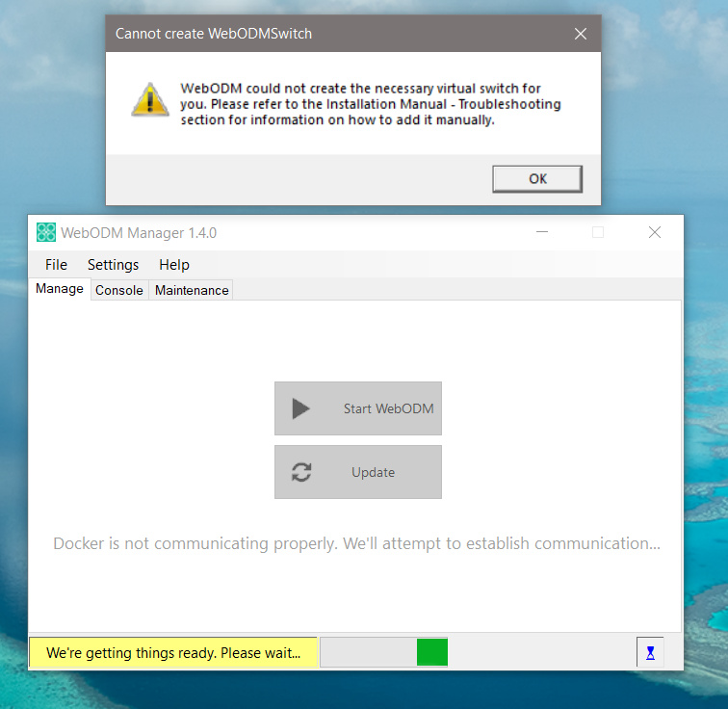Click the virtual switch error message text
Image resolution: width=728 pixels, height=709 pixels.
(371, 104)
